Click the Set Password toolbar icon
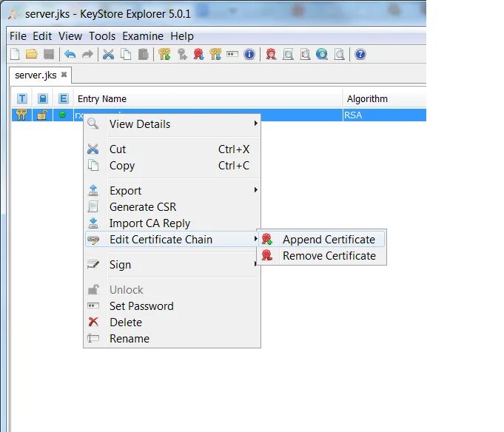504x432 pixels. click(232, 54)
